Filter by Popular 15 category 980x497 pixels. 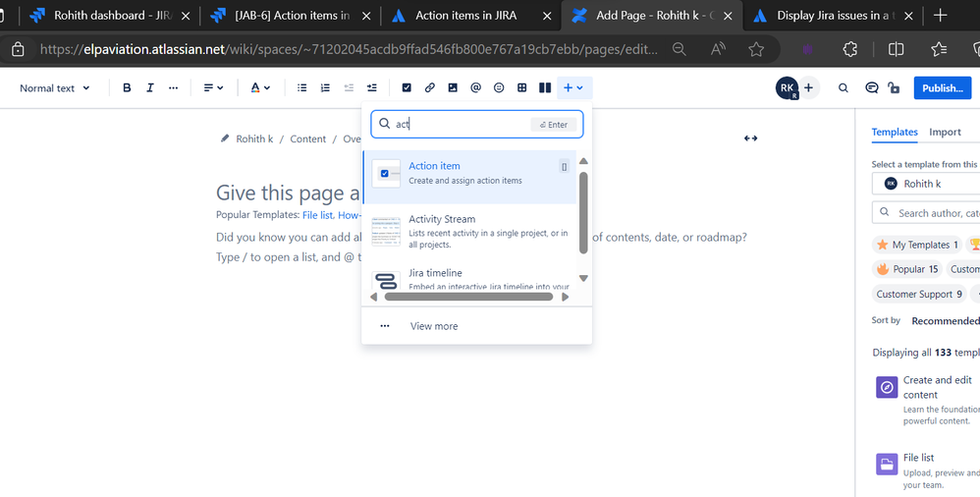coord(907,269)
